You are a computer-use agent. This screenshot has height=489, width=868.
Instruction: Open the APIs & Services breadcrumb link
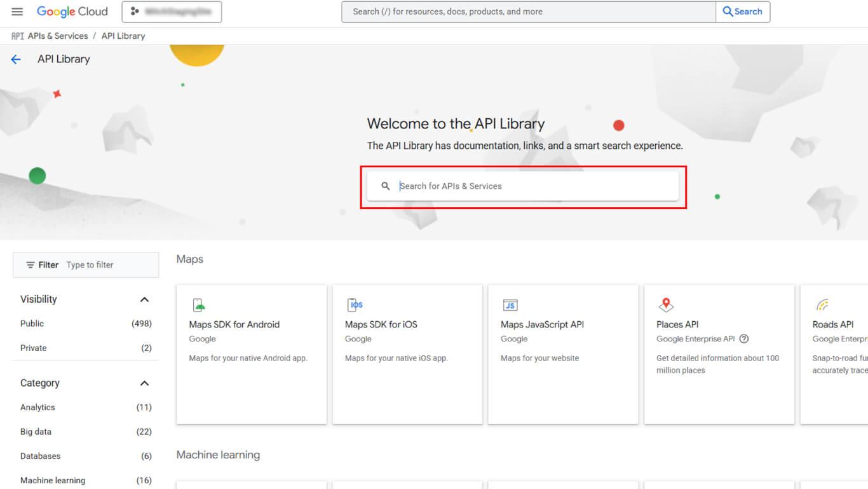(58, 36)
